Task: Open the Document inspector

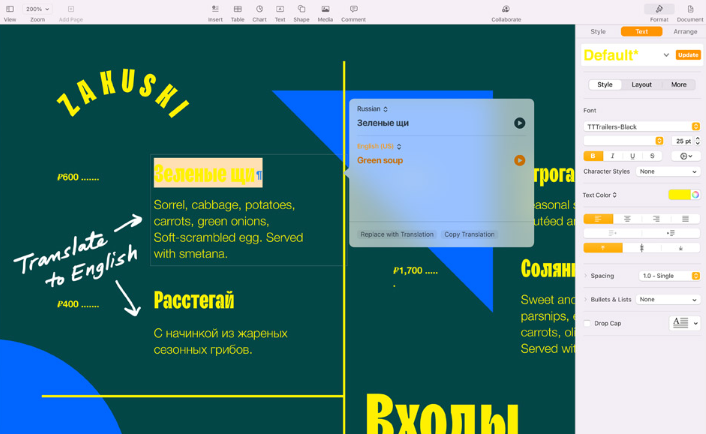Action: point(690,9)
